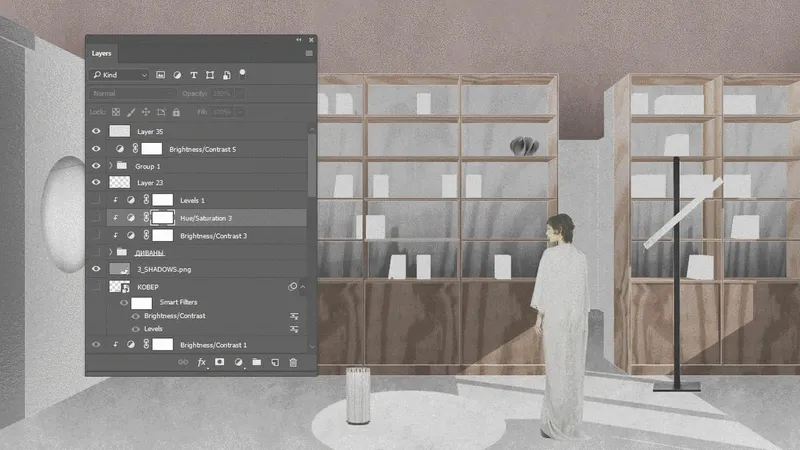
Task: Open the Kind filter dropdown
Action: point(120,75)
